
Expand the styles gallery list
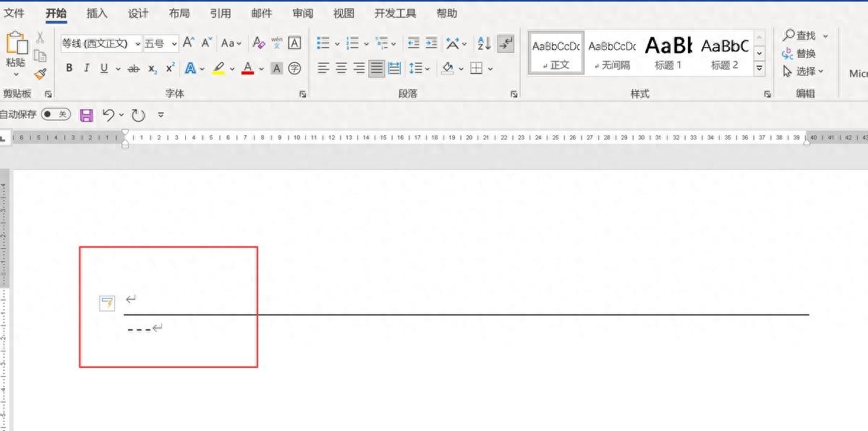point(759,69)
